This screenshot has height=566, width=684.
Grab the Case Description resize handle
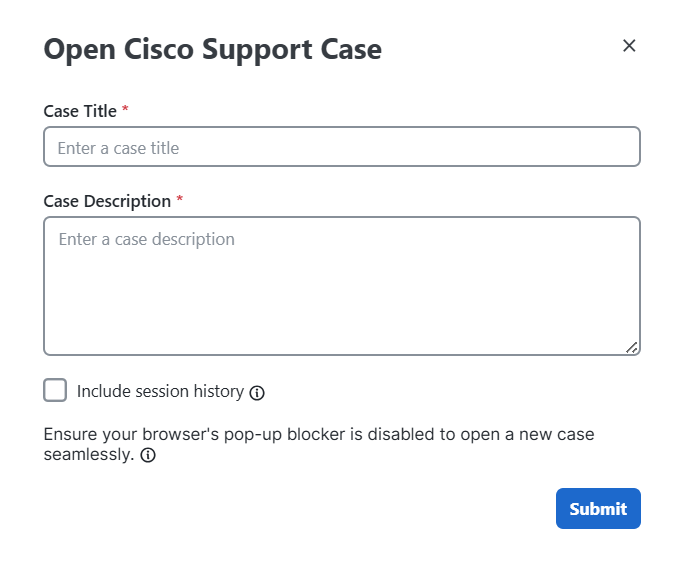(631, 347)
